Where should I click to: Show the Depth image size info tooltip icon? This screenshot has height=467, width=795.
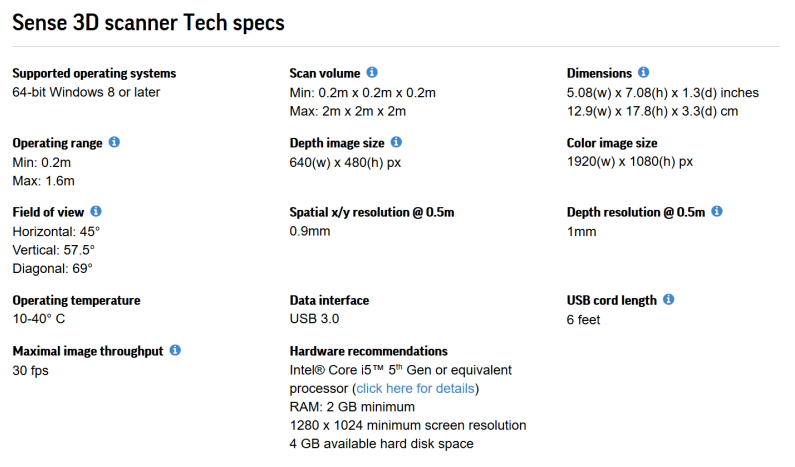tap(396, 142)
